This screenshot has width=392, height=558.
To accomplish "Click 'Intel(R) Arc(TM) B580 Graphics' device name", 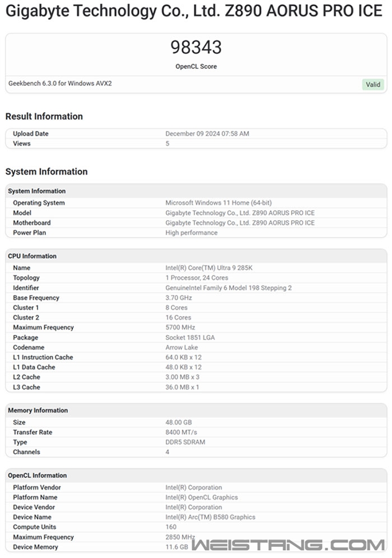I will [x=210, y=517].
